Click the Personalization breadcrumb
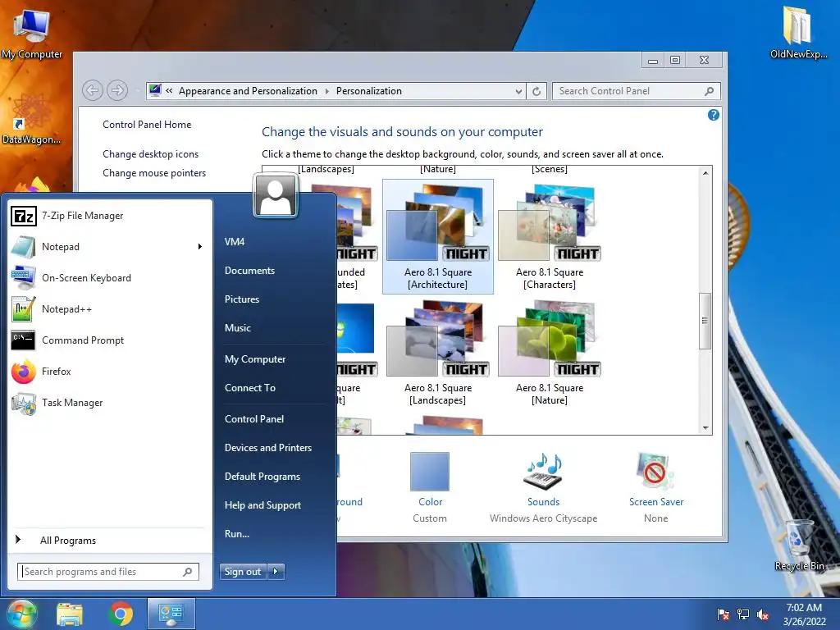 point(368,91)
